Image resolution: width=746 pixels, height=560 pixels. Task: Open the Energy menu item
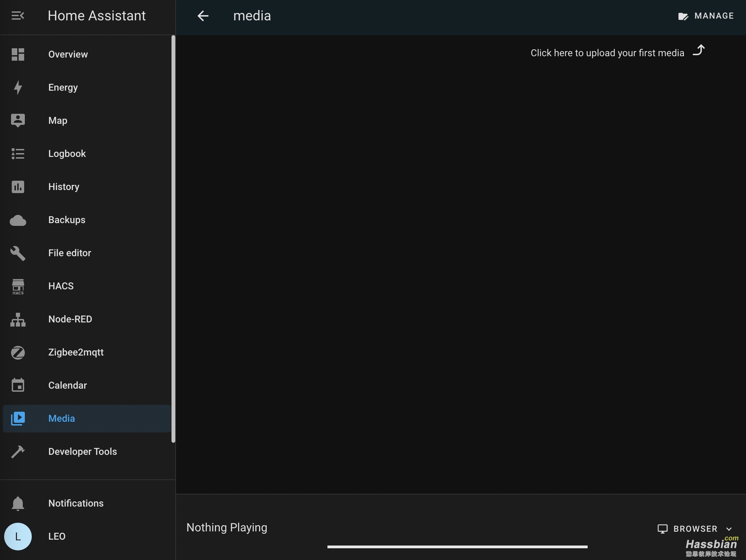point(87,88)
